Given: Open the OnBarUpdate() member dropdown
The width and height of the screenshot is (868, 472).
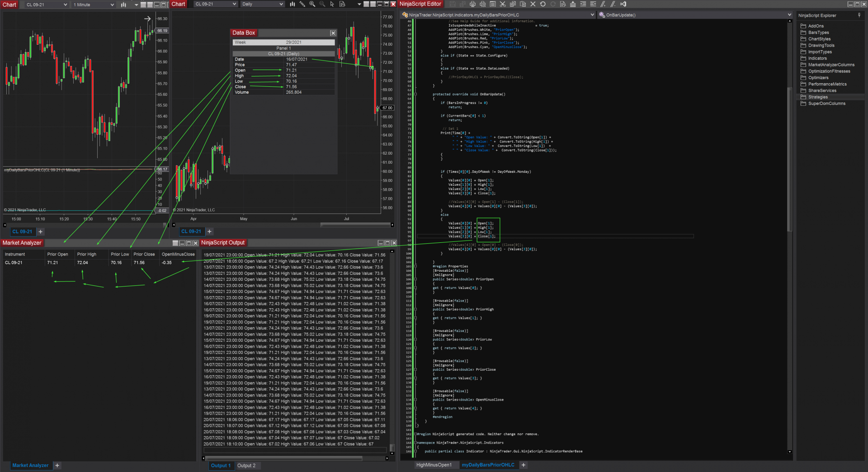Looking at the screenshot, I should click(695, 15).
